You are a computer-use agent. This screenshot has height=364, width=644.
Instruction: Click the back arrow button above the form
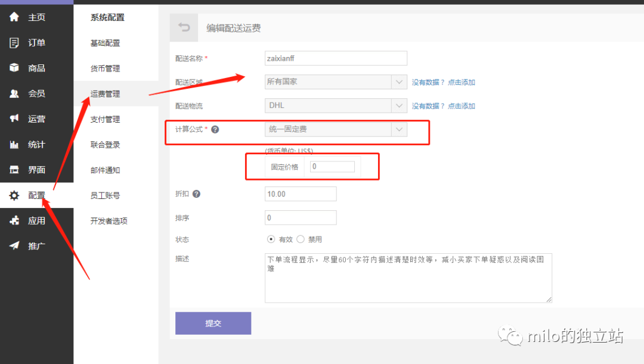[184, 27]
